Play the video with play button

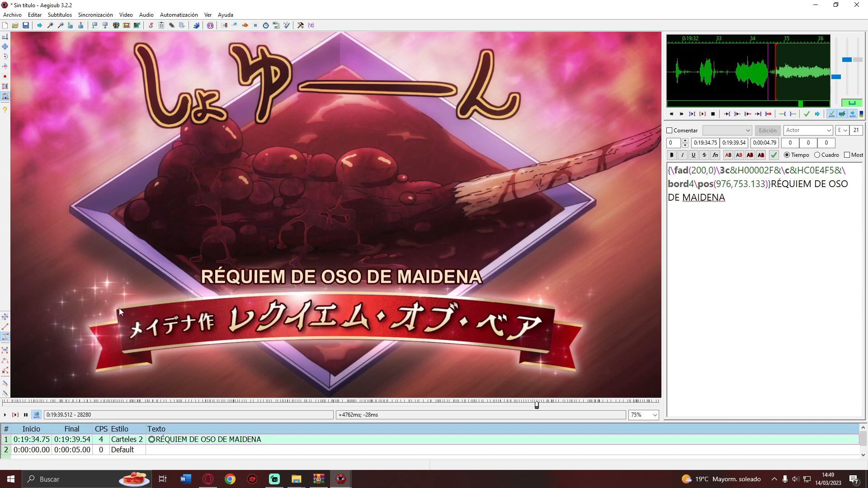(x=5, y=415)
